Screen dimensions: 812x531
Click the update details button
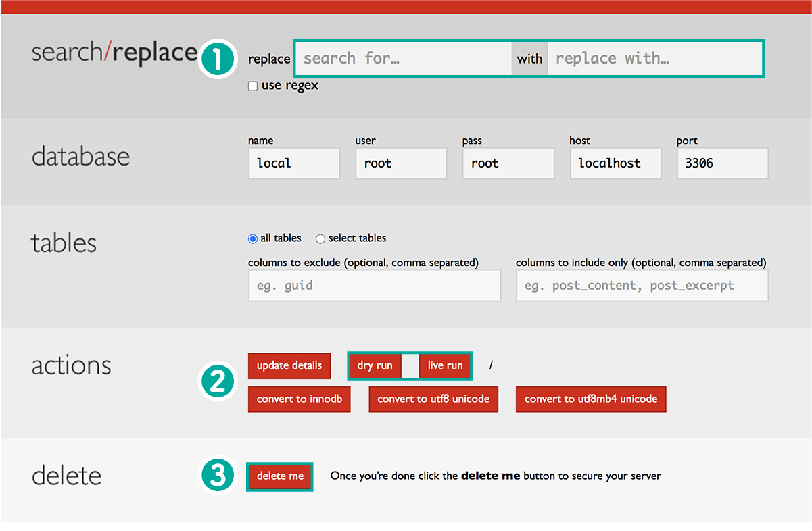[x=289, y=365]
